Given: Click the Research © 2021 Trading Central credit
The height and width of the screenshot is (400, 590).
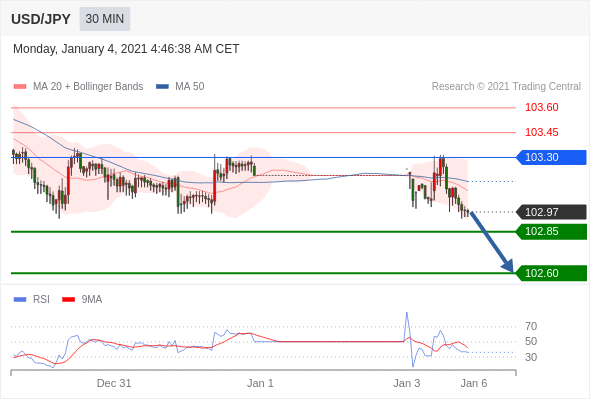Looking at the screenshot, I should (x=506, y=87).
